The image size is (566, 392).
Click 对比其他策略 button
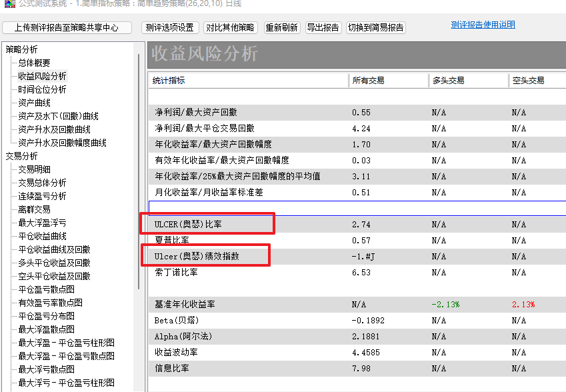point(230,28)
